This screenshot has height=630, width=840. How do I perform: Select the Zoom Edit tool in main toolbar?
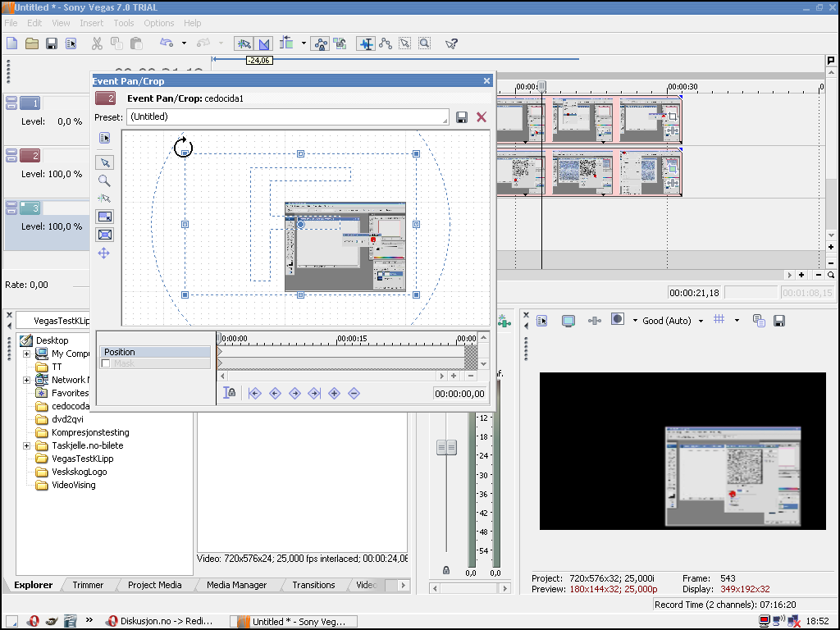424,43
